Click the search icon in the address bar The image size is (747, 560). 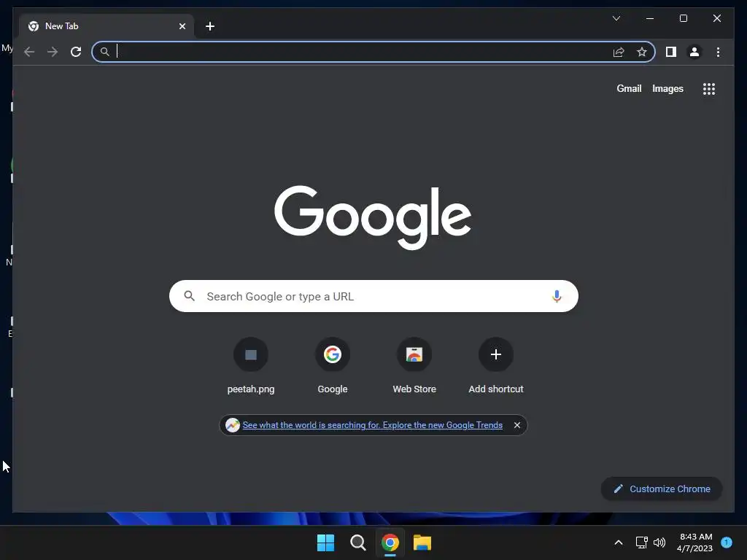(105, 52)
